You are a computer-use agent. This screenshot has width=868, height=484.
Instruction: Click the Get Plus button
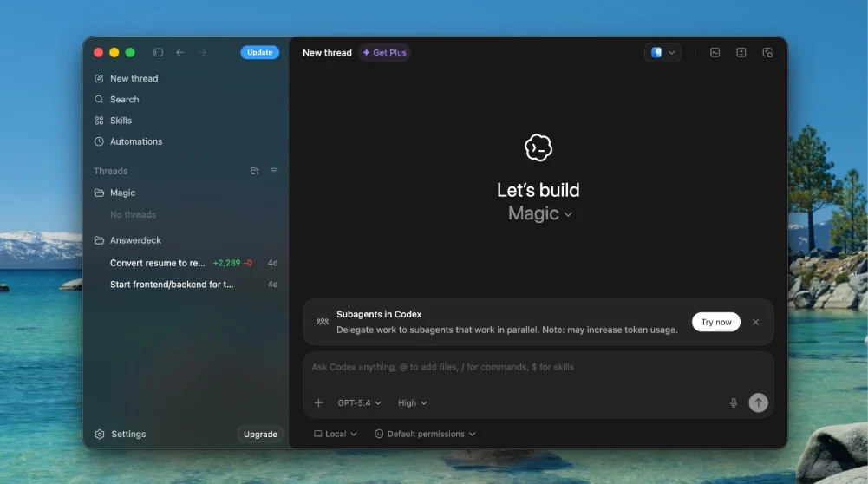(x=385, y=53)
